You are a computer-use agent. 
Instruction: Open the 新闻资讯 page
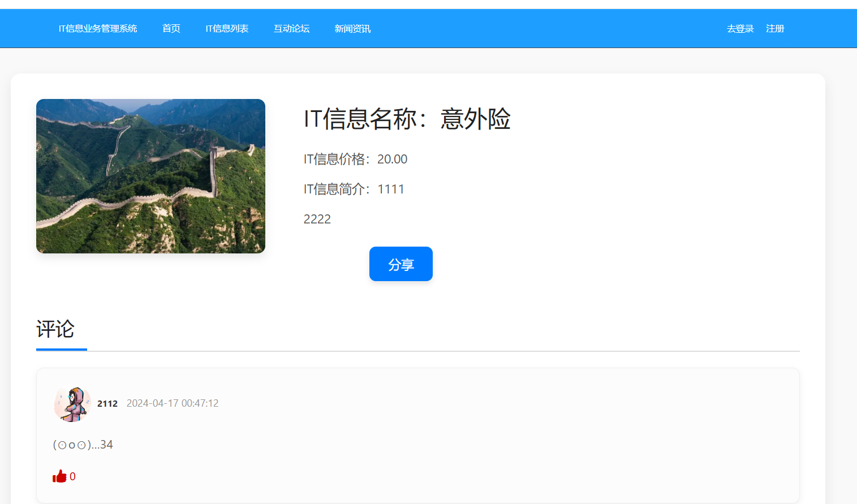coord(352,29)
